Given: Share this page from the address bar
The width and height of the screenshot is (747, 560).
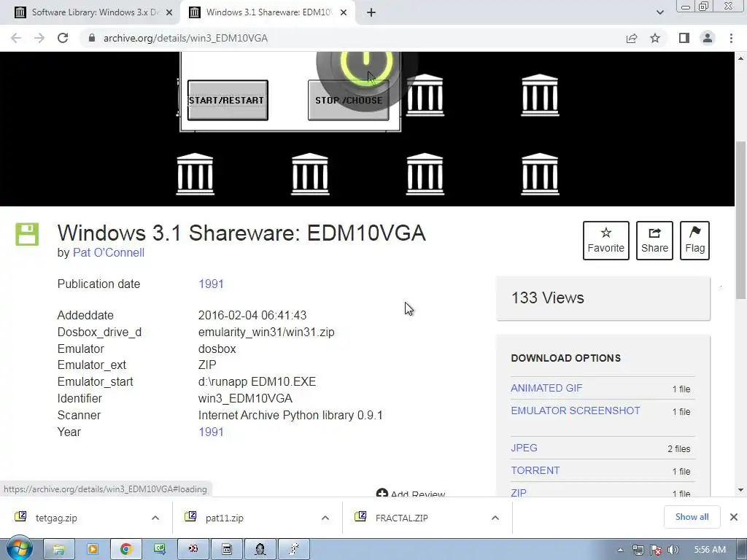Looking at the screenshot, I should pos(632,38).
